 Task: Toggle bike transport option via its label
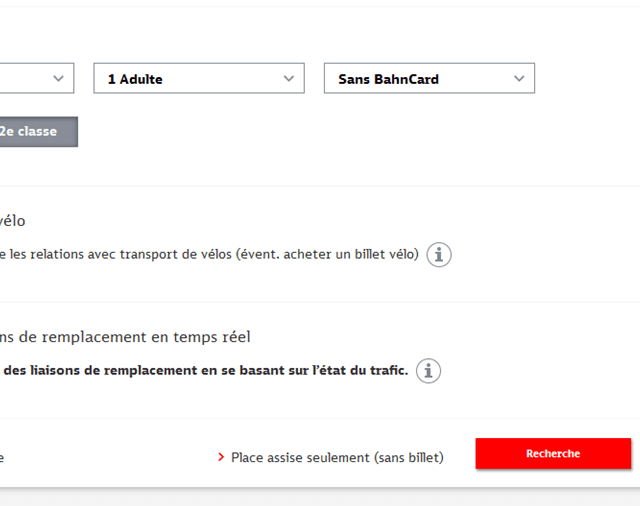point(209,254)
